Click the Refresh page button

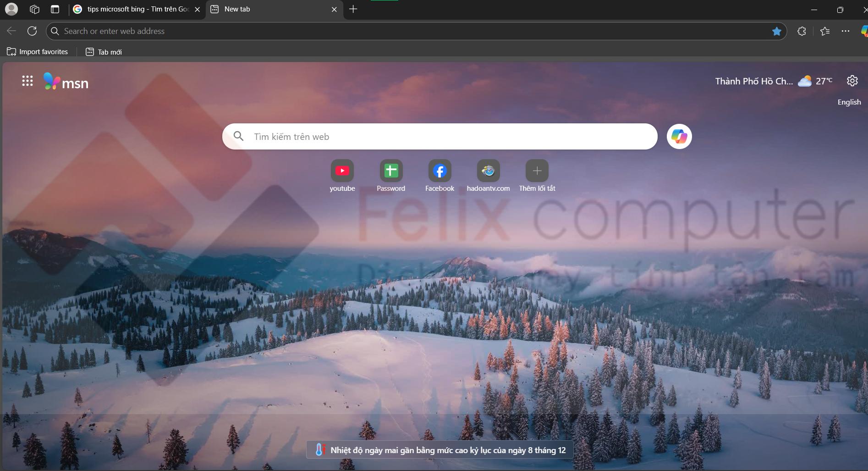(x=32, y=31)
